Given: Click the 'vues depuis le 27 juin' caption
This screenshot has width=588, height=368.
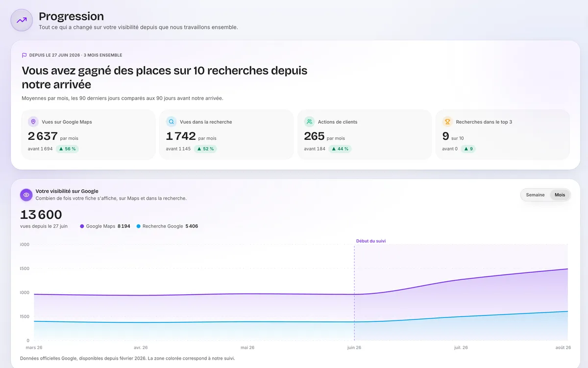Looking at the screenshot, I should point(44,226).
